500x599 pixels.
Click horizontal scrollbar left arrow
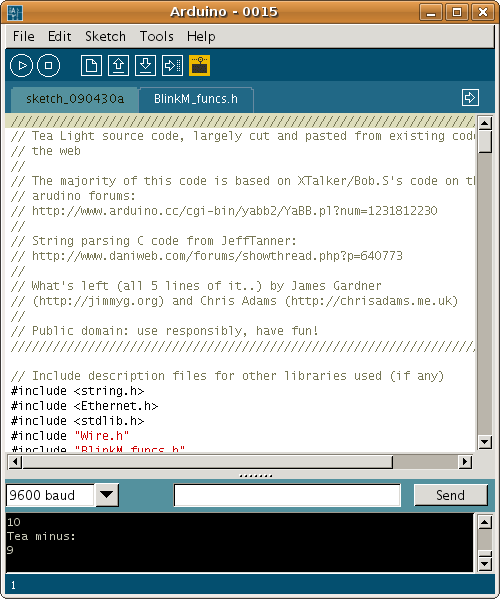[15, 462]
